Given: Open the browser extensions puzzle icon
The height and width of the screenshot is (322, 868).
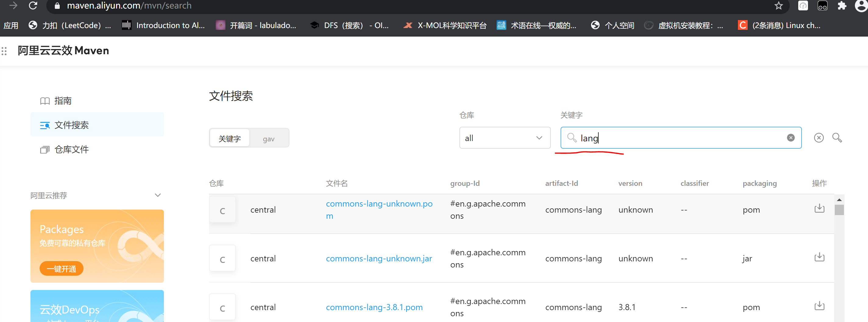Looking at the screenshot, I should coord(842,6).
